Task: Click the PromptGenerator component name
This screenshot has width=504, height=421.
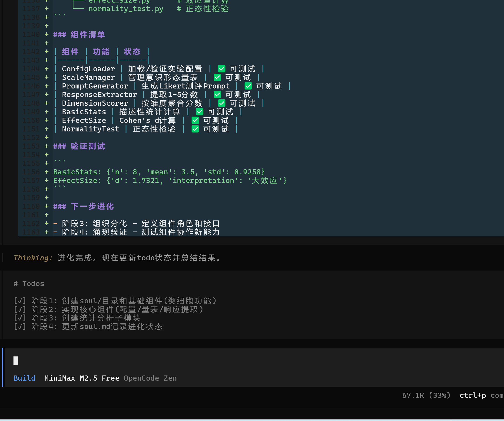Action: (x=95, y=86)
